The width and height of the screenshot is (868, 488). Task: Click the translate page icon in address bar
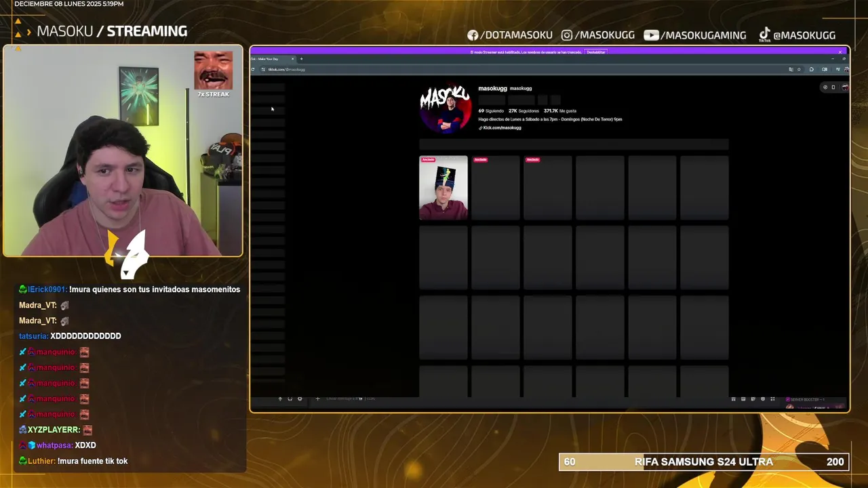click(x=791, y=69)
